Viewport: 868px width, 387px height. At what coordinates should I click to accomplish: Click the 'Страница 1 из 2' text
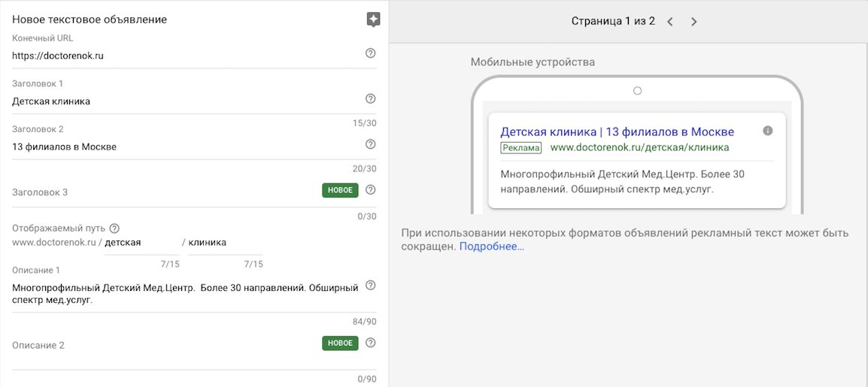[613, 21]
